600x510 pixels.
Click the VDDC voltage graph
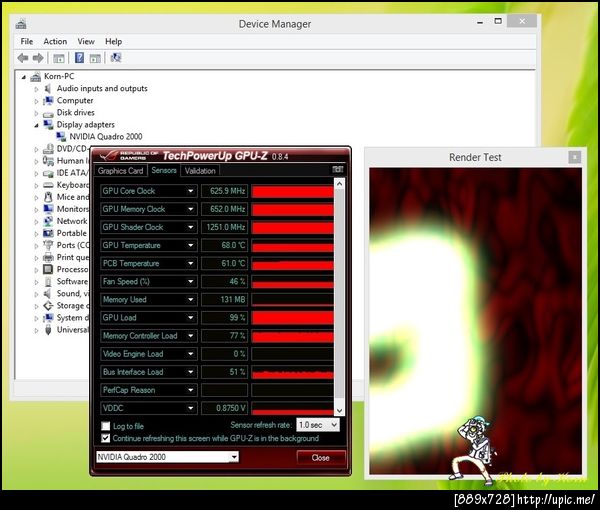292,408
